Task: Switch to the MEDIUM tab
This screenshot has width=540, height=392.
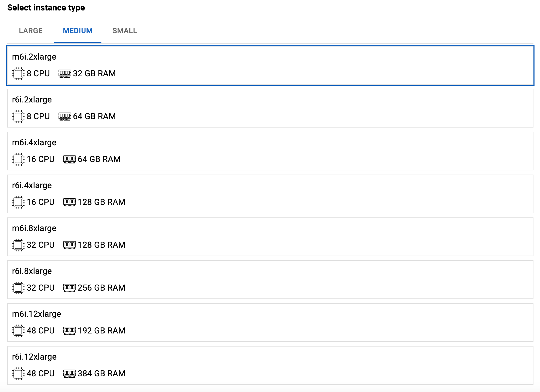Action: coord(78,31)
